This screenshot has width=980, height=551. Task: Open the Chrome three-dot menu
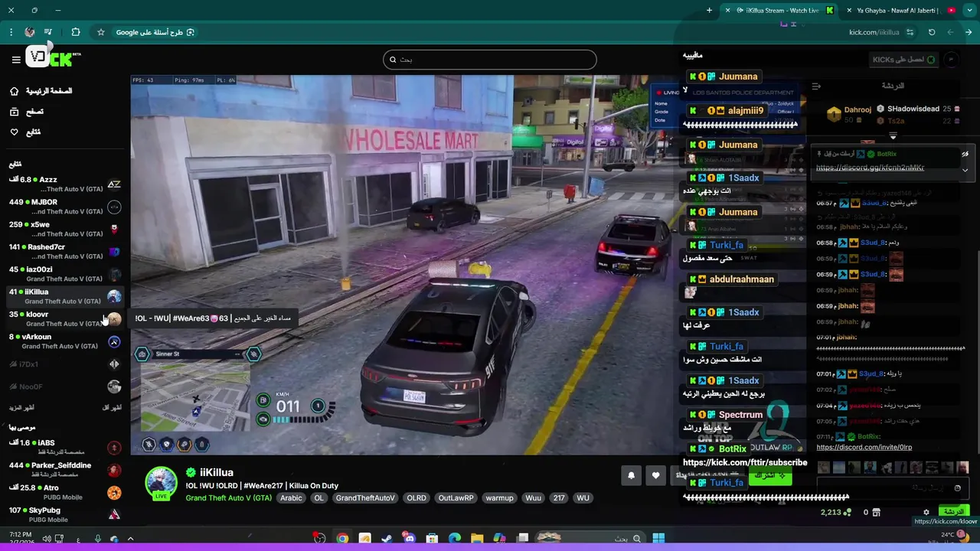11,32
